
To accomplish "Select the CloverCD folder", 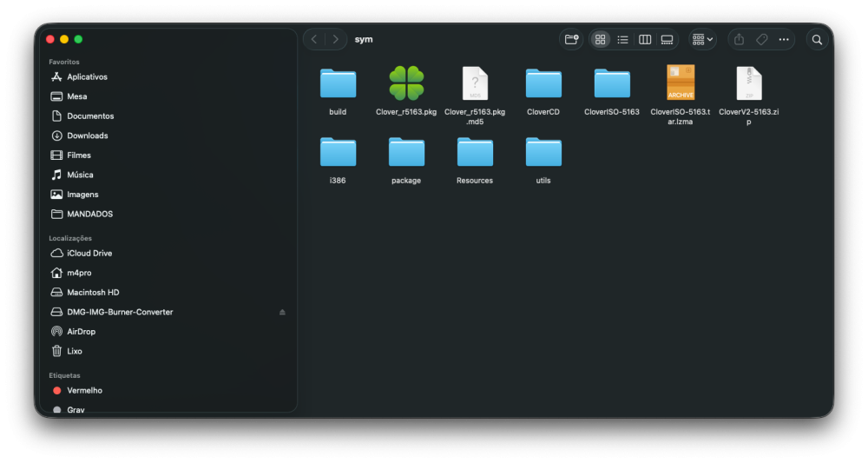I will click(543, 83).
